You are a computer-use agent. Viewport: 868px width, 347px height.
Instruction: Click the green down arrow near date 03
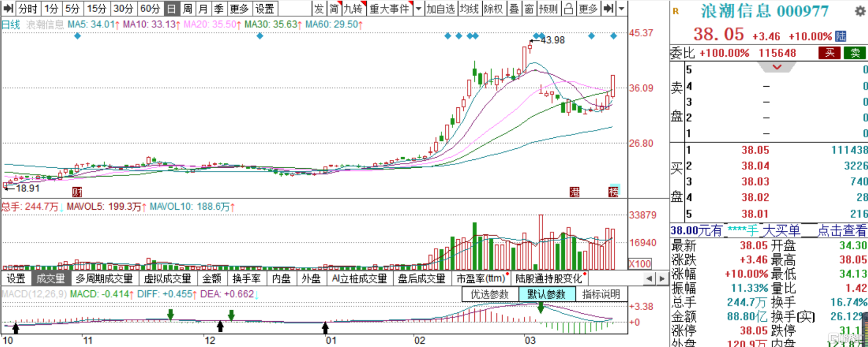click(x=541, y=308)
